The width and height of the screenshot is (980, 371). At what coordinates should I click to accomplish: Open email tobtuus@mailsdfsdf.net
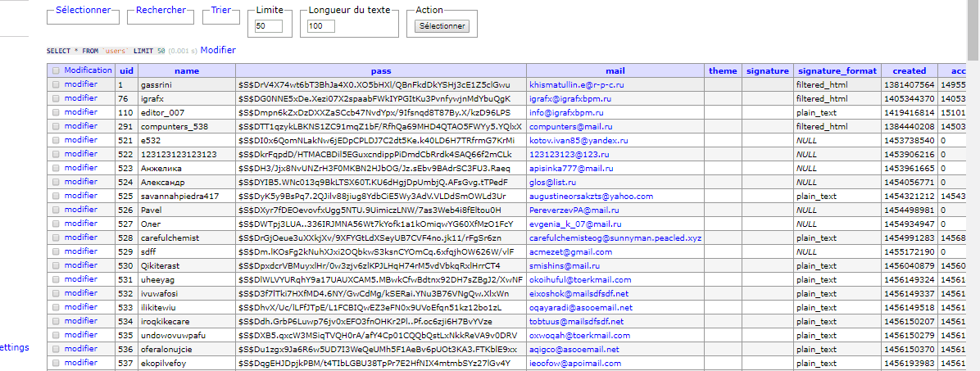(x=576, y=322)
